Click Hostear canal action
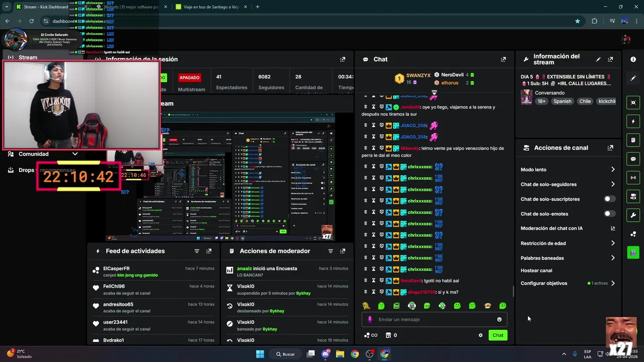 point(536,270)
